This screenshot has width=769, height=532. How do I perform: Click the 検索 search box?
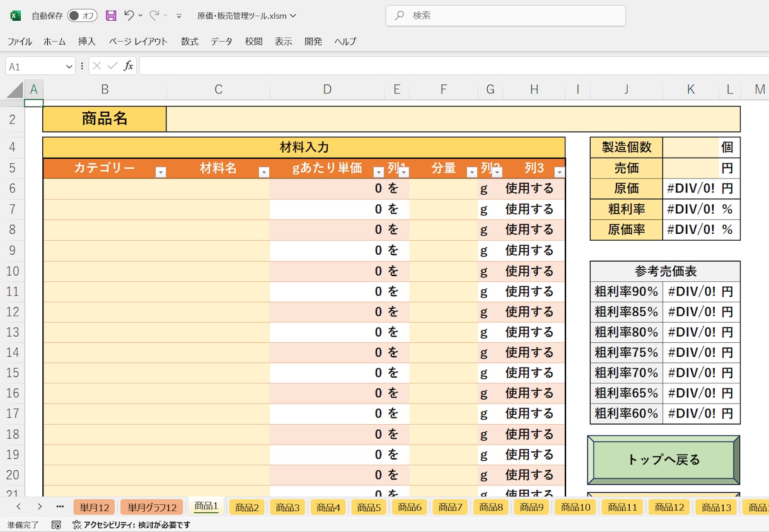[x=506, y=16]
